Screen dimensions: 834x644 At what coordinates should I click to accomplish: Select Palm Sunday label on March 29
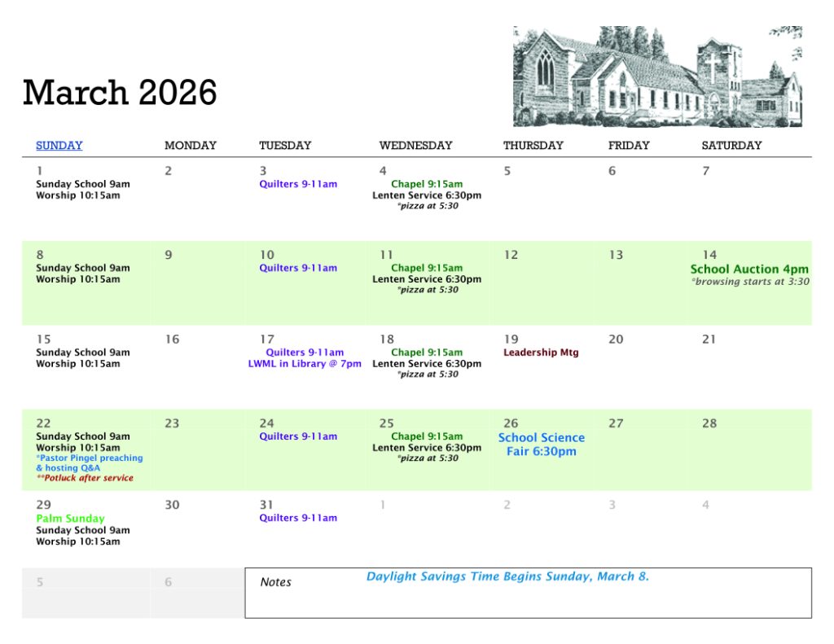point(70,519)
